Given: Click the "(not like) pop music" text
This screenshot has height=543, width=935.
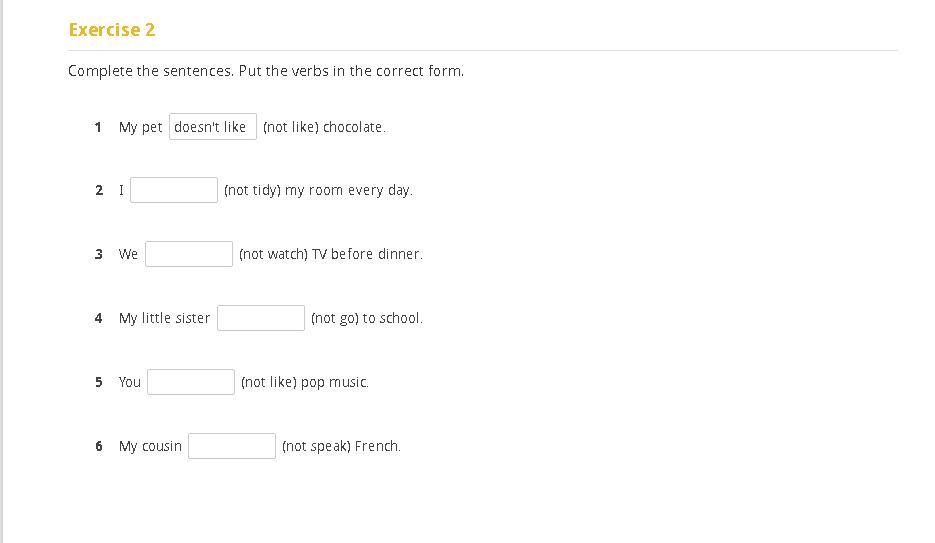Looking at the screenshot, I should 305,382.
